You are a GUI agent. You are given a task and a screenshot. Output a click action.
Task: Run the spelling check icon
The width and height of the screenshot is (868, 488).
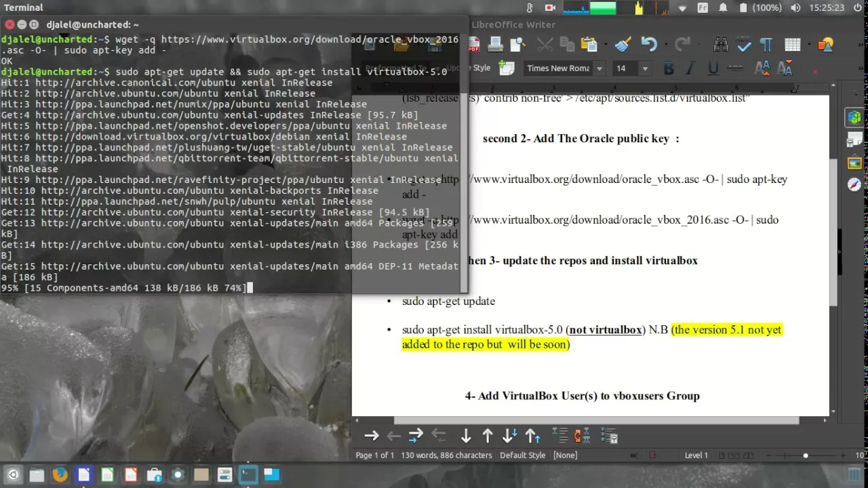(744, 45)
